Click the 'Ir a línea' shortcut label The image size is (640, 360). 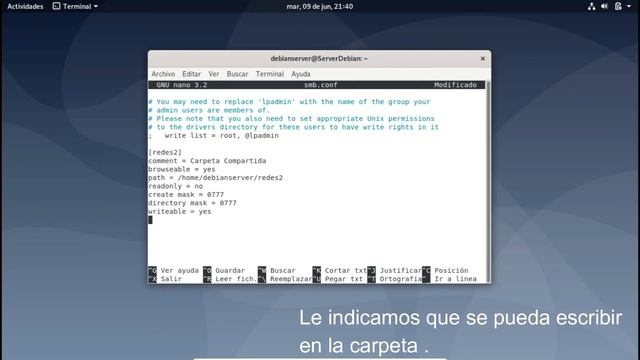456,279
